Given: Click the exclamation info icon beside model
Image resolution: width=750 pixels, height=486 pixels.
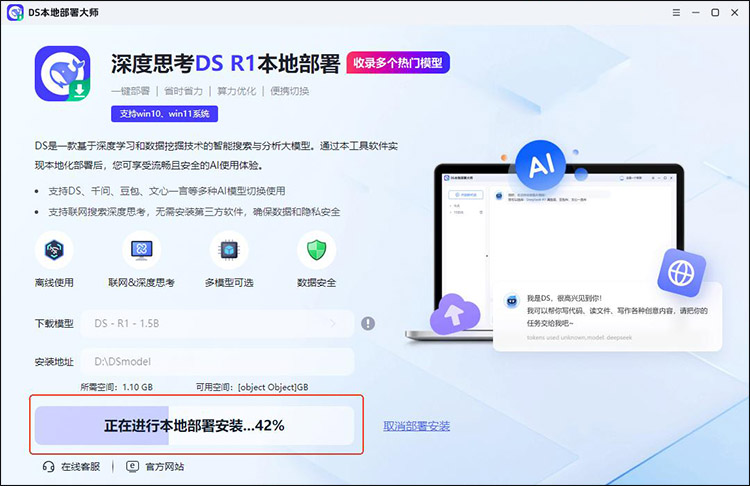Looking at the screenshot, I should pos(368,324).
